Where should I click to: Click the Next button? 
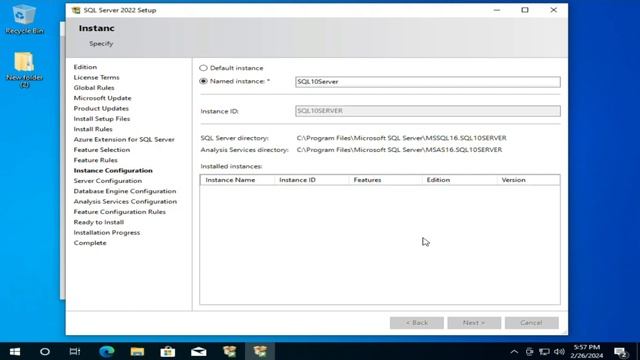[x=474, y=322]
